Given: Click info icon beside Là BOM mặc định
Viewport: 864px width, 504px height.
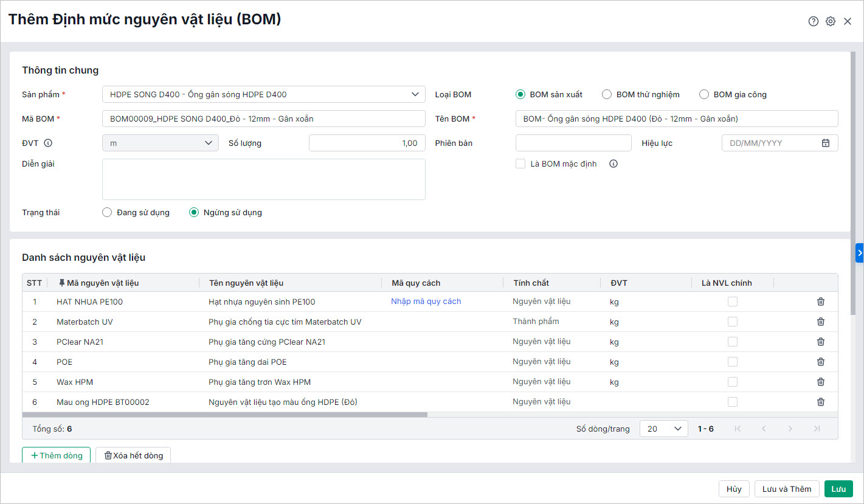Looking at the screenshot, I should click(x=613, y=164).
